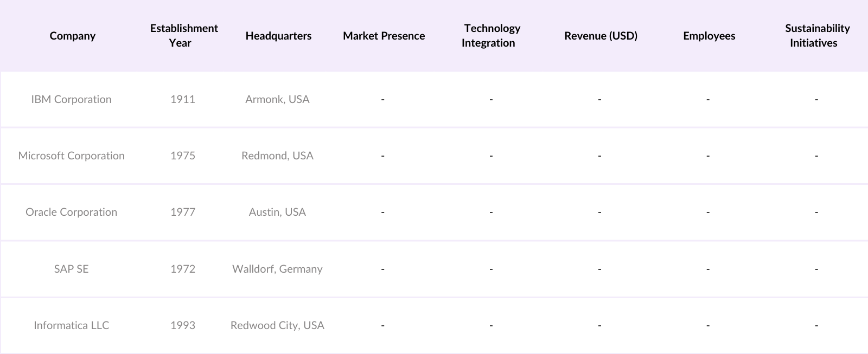Click the Employees column header
Image resolution: width=868 pixels, height=354 pixels.
tap(709, 36)
